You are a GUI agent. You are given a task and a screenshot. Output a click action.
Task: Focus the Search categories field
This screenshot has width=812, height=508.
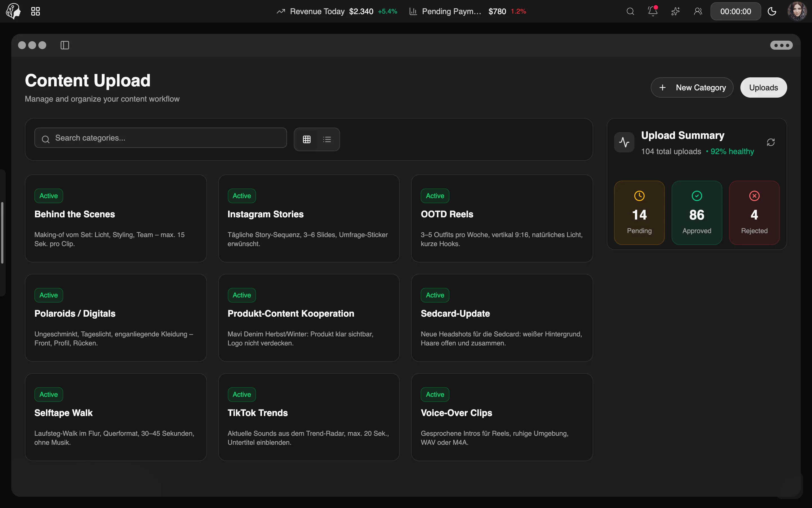coord(161,138)
